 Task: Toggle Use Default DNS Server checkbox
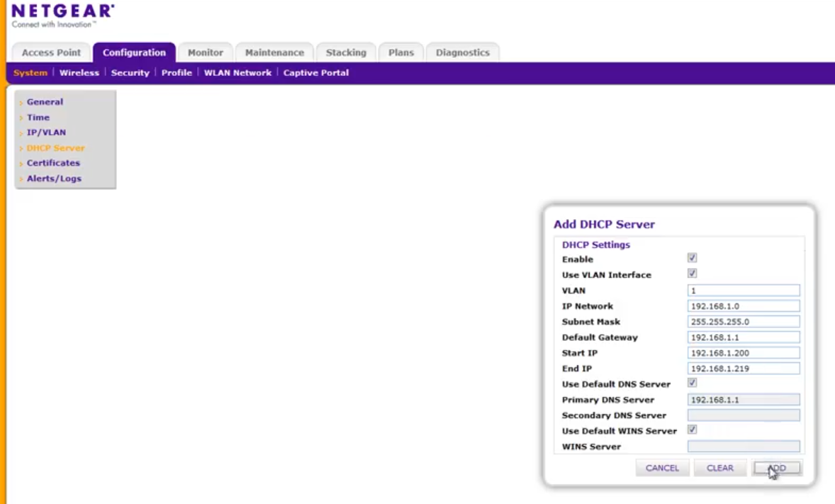pyautogui.click(x=693, y=383)
